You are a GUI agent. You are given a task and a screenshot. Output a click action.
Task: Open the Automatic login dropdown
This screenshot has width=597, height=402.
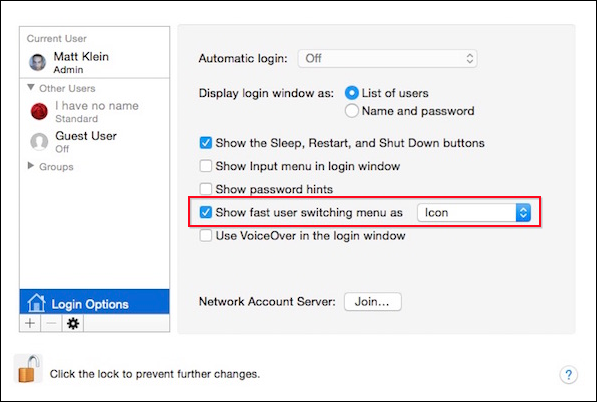387,58
